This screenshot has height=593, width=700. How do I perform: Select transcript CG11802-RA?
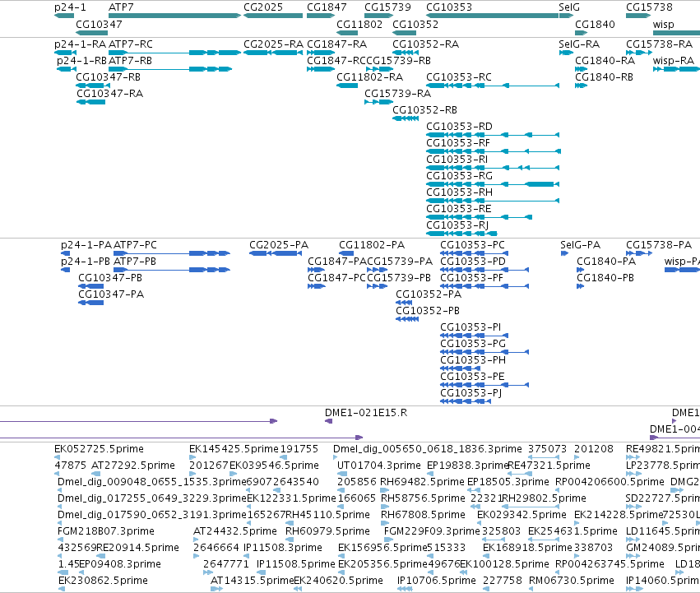[x=347, y=86]
